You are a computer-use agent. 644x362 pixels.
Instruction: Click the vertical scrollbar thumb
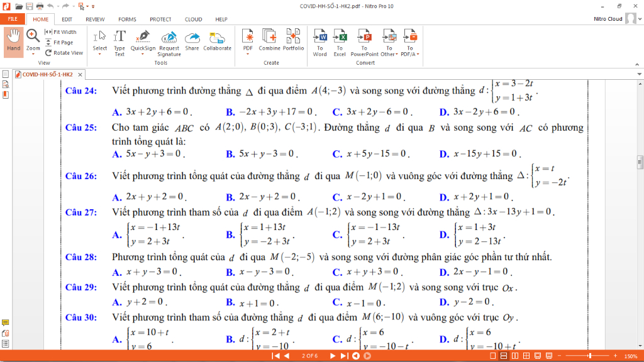pos(640,162)
